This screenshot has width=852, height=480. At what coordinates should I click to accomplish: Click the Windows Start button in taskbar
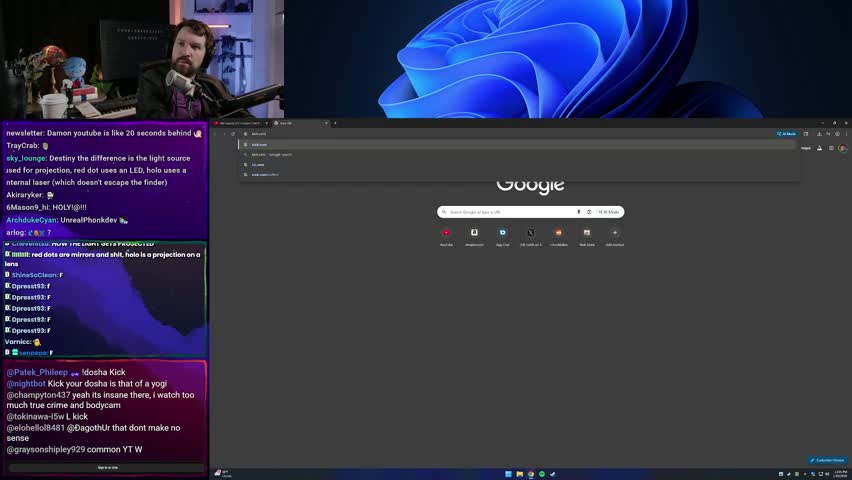coord(508,474)
